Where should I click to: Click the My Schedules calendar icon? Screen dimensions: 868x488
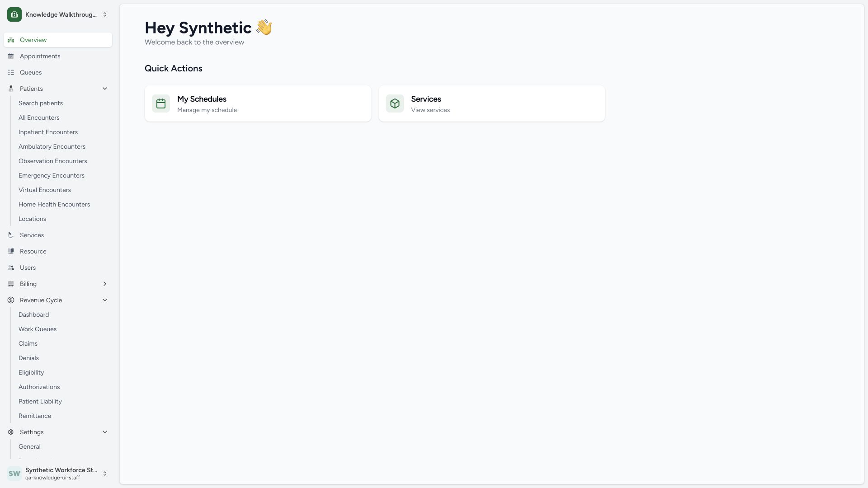pos(161,103)
